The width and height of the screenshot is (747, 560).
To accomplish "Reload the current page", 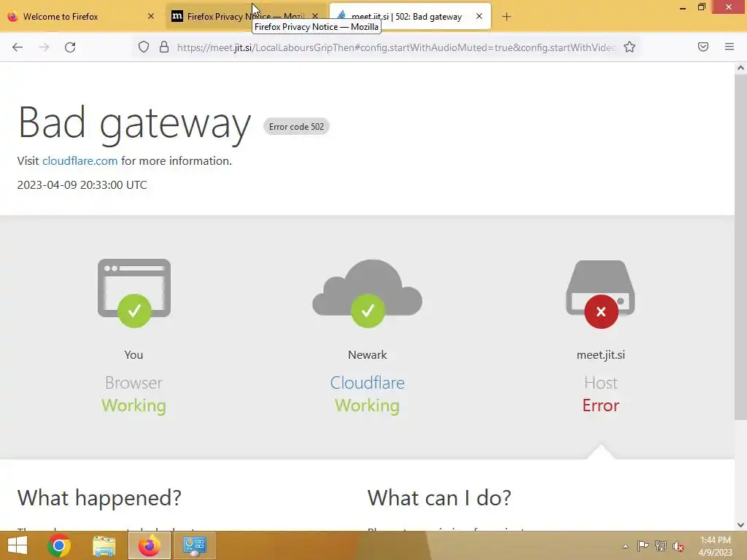I will click(x=70, y=47).
